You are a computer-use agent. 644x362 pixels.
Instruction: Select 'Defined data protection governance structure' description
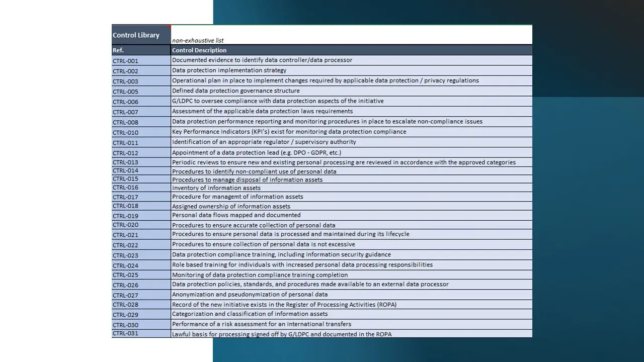point(236,91)
